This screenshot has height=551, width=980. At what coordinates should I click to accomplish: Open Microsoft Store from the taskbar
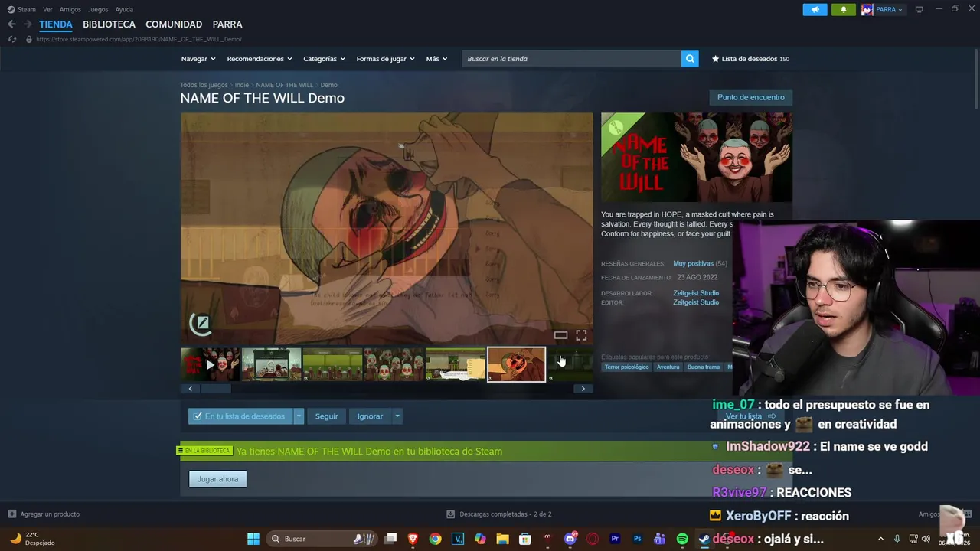point(525,539)
